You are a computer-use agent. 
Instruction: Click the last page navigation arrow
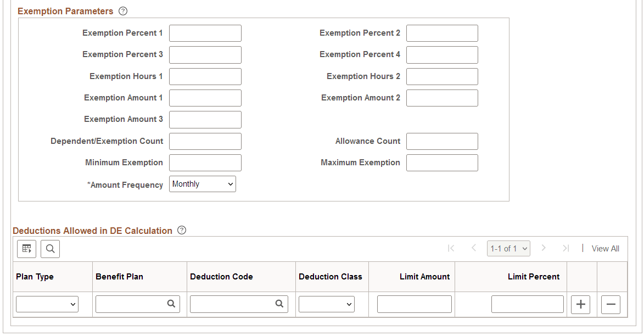(x=567, y=248)
